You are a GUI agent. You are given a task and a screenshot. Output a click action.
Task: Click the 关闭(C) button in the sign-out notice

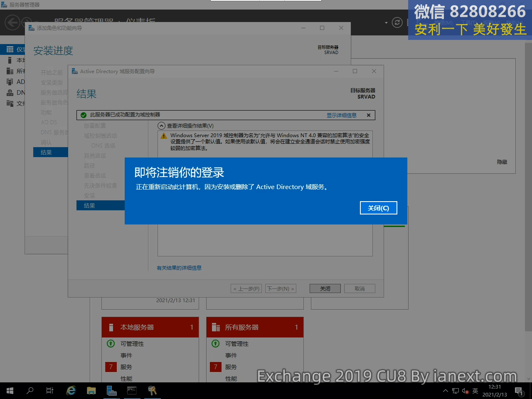click(x=378, y=208)
